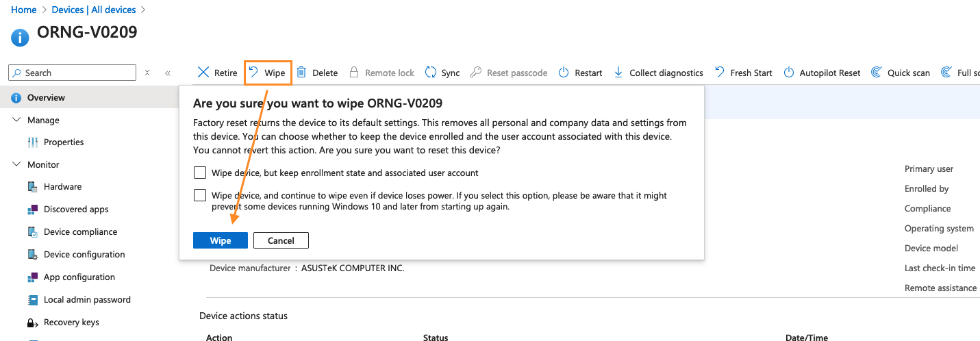Click the Date/Time column header
The width and height of the screenshot is (980, 341).
pyautogui.click(x=807, y=337)
